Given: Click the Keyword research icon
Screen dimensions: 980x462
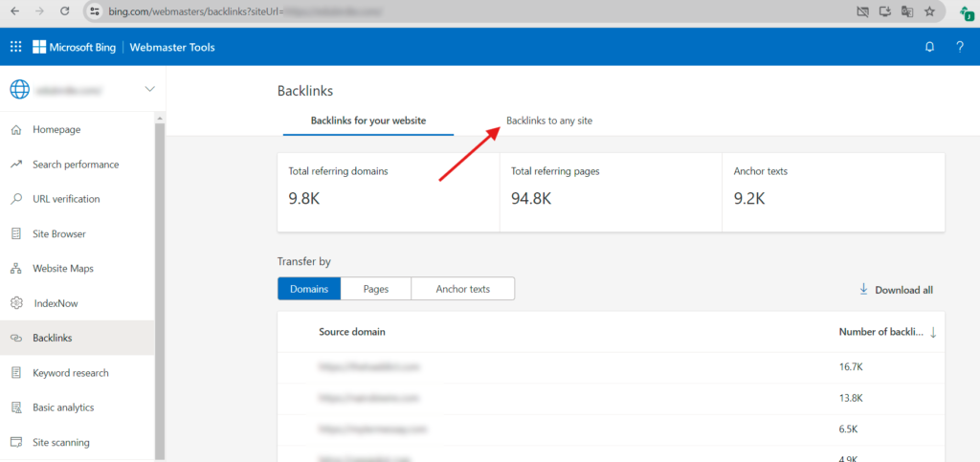Looking at the screenshot, I should (16, 373).
